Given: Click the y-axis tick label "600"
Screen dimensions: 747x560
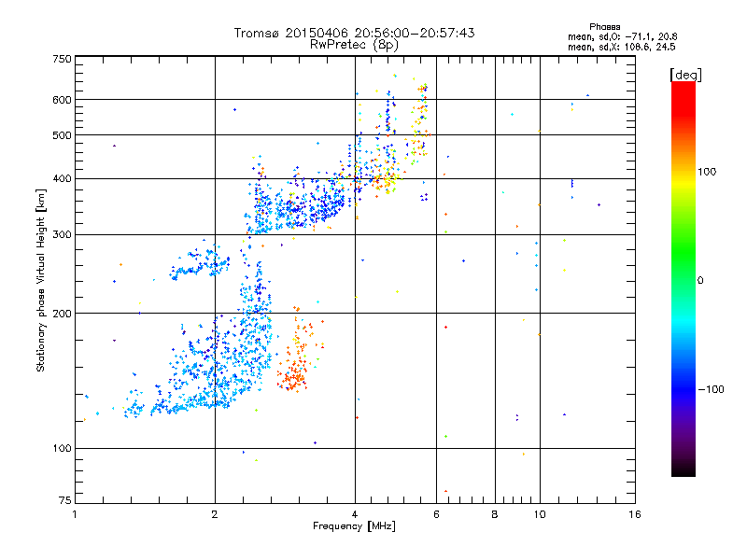Looking at the screenshot, I should click(62, 100).
